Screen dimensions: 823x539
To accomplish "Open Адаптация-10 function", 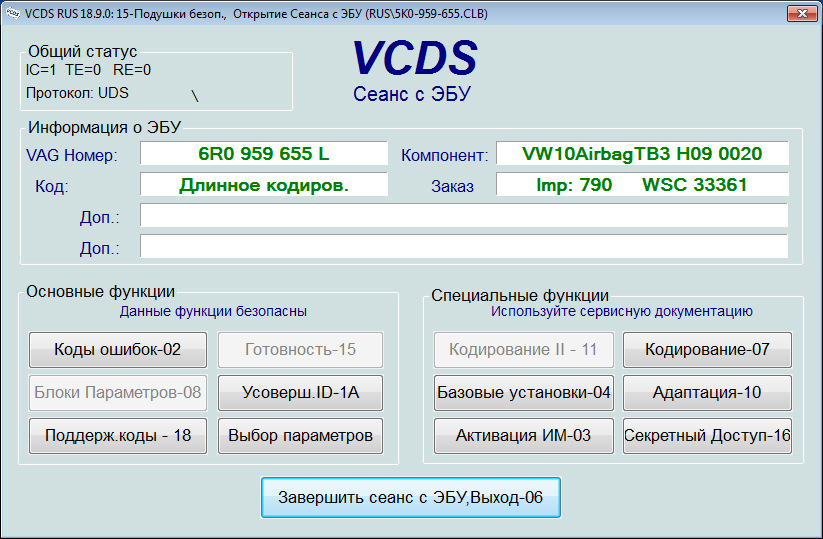I will (707, 393).
